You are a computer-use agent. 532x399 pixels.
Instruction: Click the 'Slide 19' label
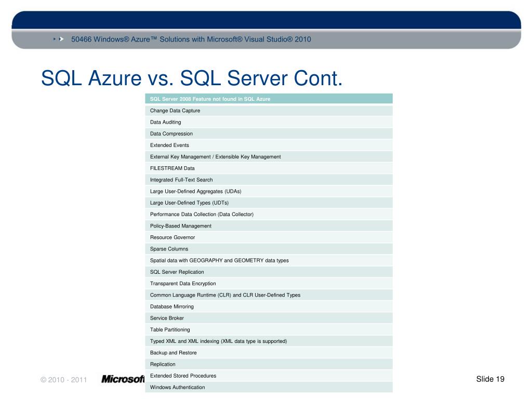click(x=490, y=379)
